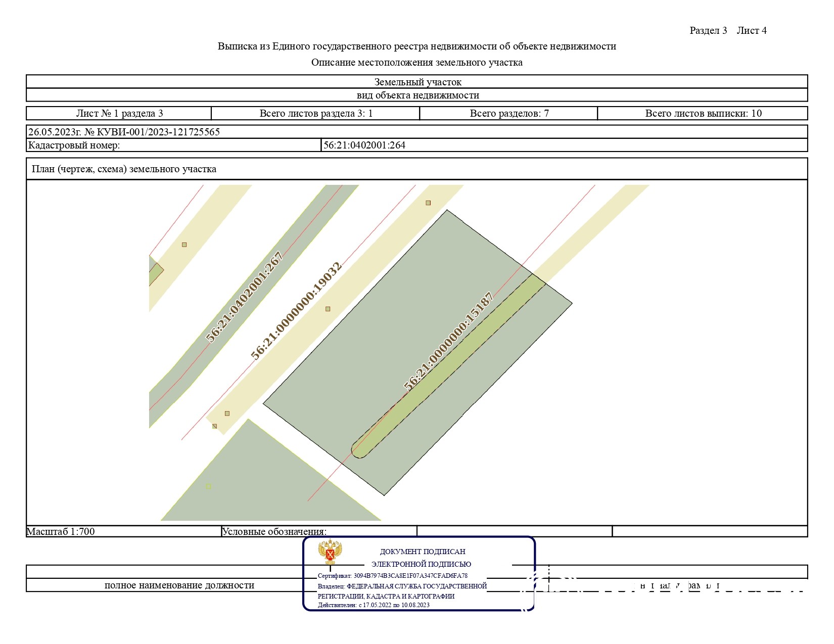Click the Rosreestr coat of arms emblem
The image size is (834, 644).
[x=330, y=552]
